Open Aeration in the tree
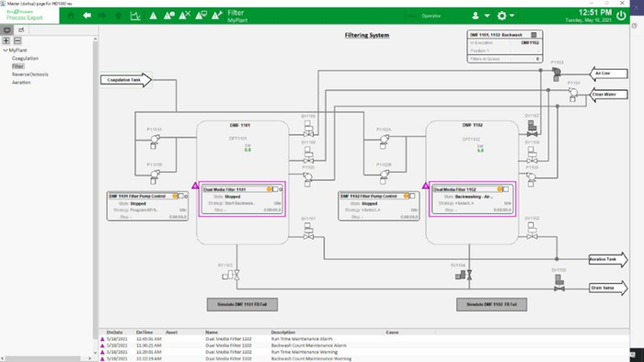This screenshot has height=362, width=644. pyautogui.click(x=21, y=82)
